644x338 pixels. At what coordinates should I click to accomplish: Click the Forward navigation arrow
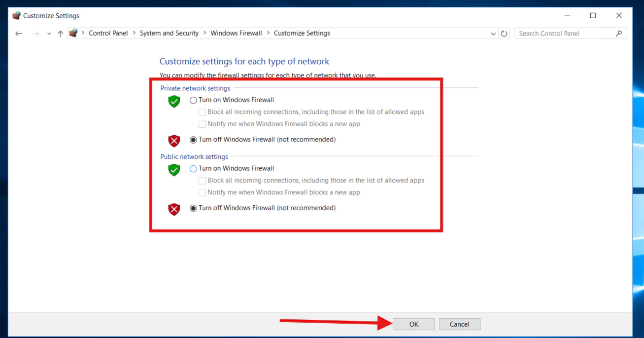[x=35, y=34]
